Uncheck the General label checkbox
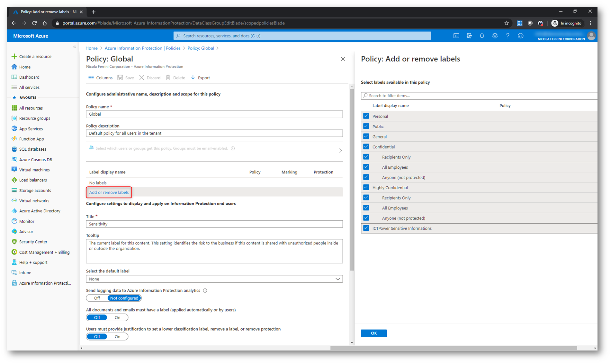Image resolution: width=611 pixels, height=364 pixels. (366, 137)
